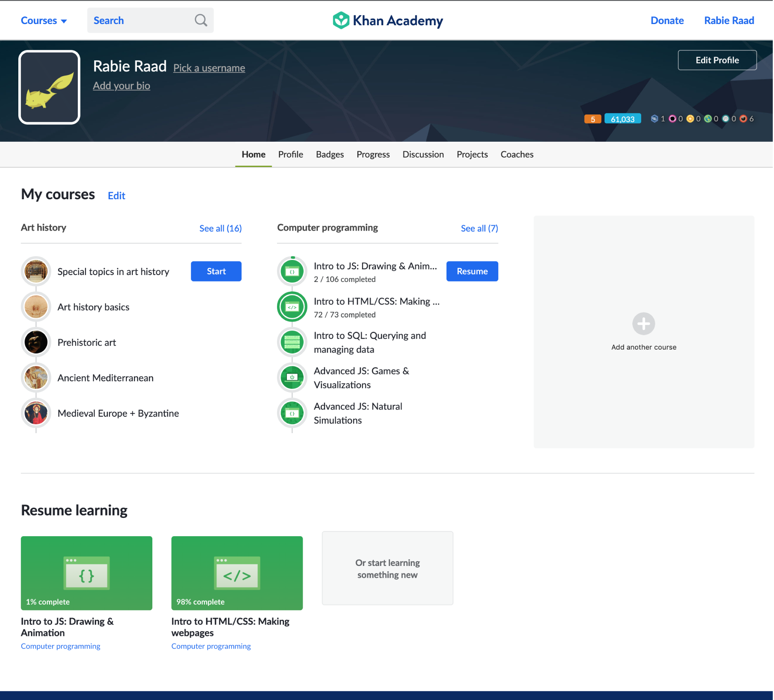Switch to the Profile tab
The width and height of the screenshot is (774, 700).
point(291,154)
